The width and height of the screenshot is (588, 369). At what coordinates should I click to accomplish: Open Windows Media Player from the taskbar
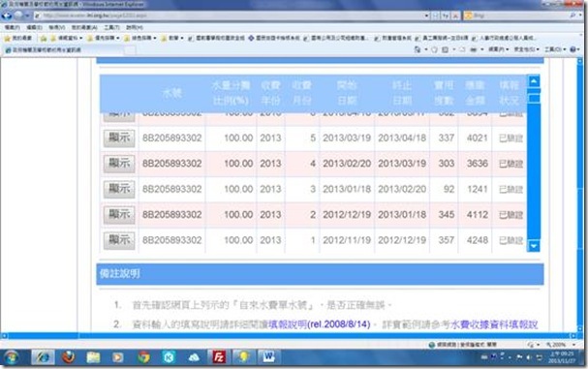point(118,357)
